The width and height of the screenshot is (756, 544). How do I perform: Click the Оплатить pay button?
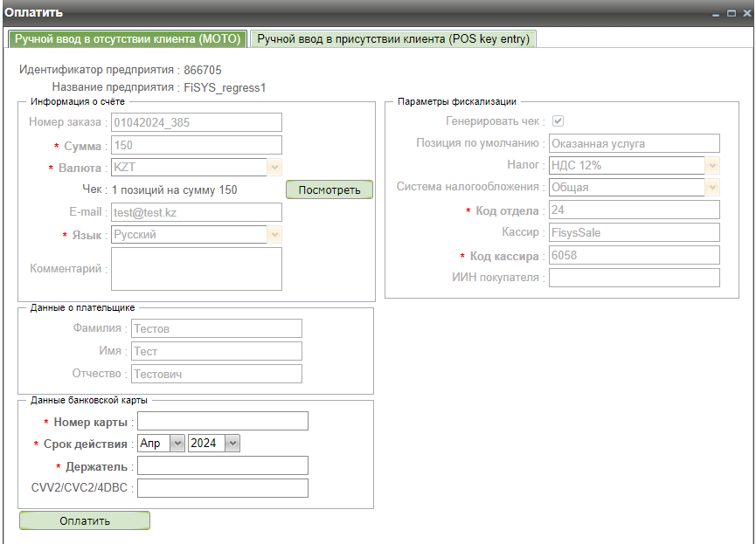pyautogui.click(x=85, y=521)
